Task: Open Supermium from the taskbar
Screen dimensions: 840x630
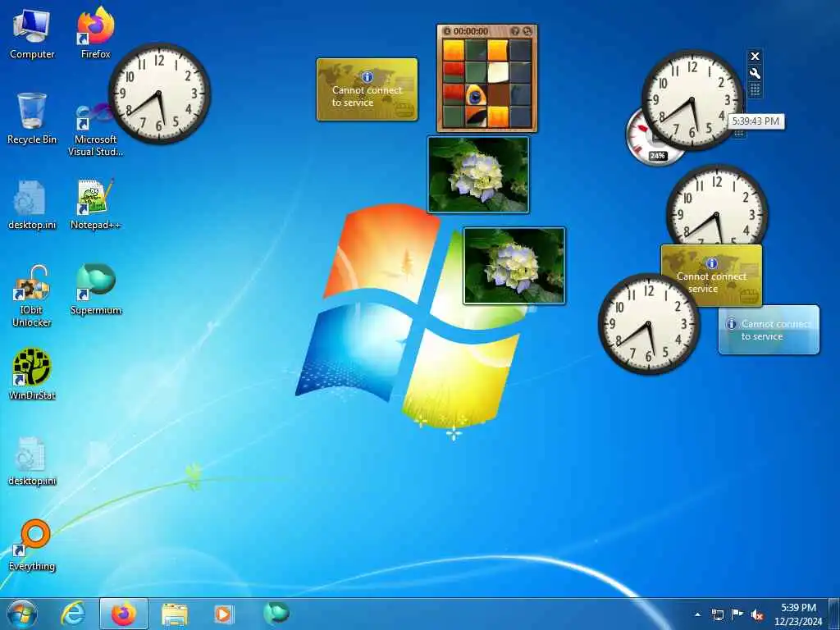Action: (x=276, y=612)
